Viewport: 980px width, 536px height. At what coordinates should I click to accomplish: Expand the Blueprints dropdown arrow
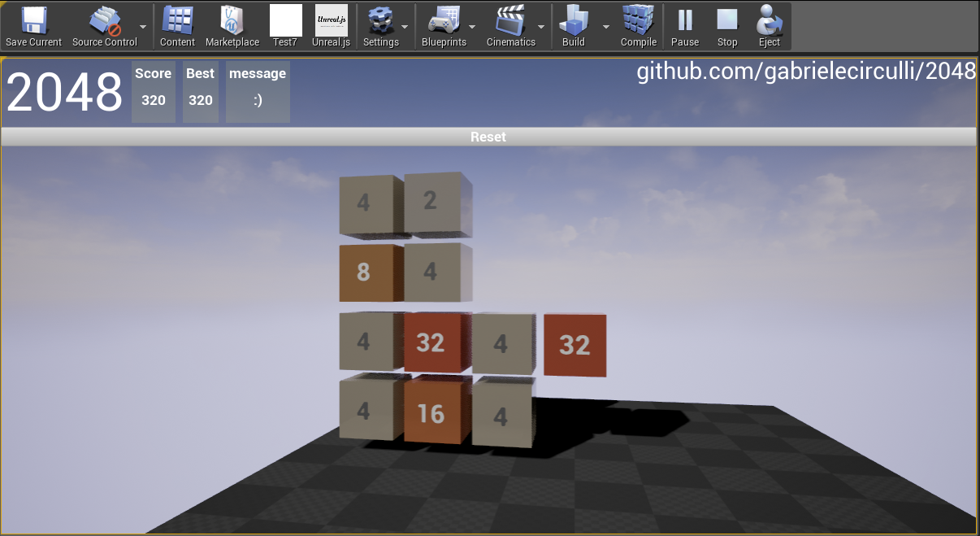pos(472,26)
